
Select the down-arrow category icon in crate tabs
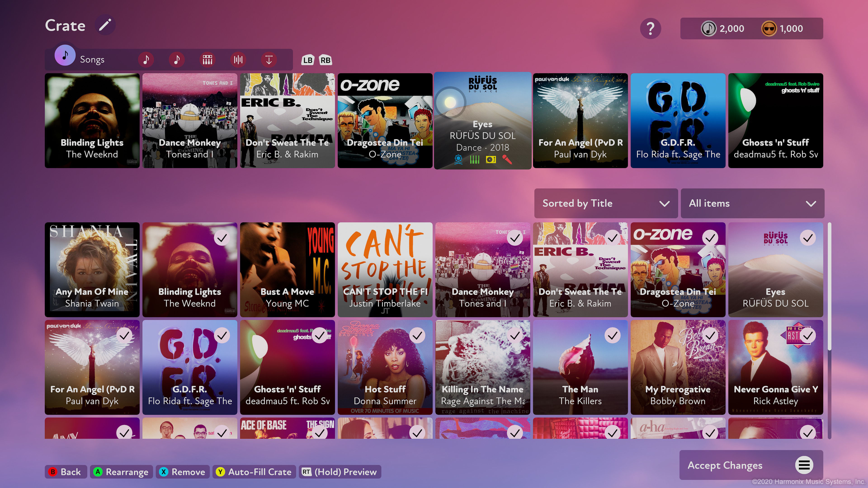(x=269, y=60)
